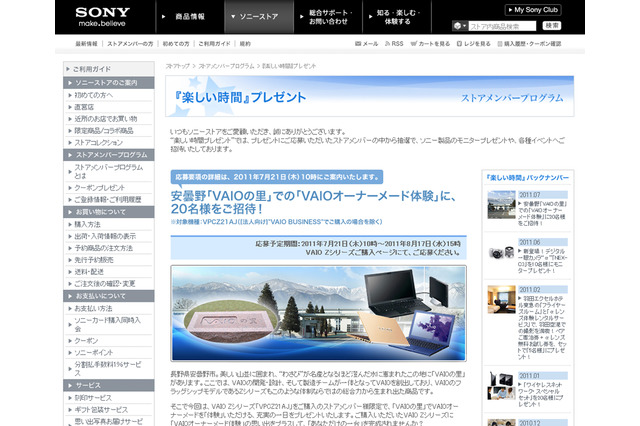Click ストアトップ in the breadcrumb

pyautogui.click(x=178, y=66)
